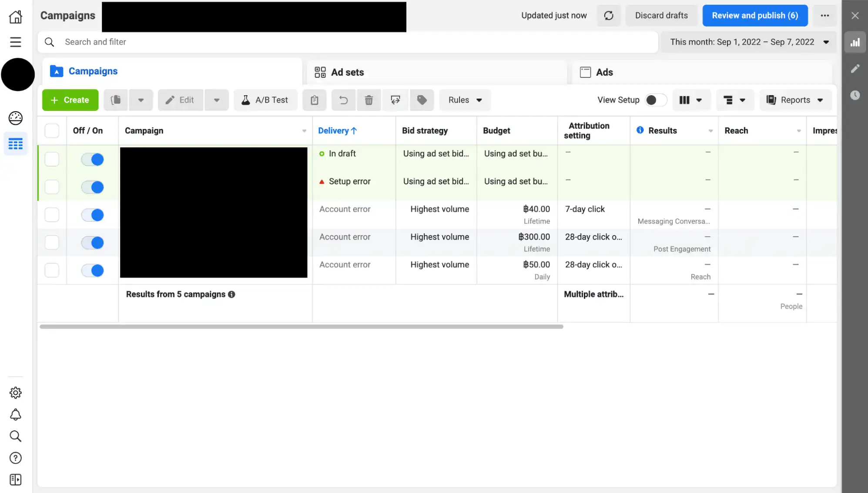Click Discard drafts
This screenshot has width=868, height=493.
click(661, 15)
